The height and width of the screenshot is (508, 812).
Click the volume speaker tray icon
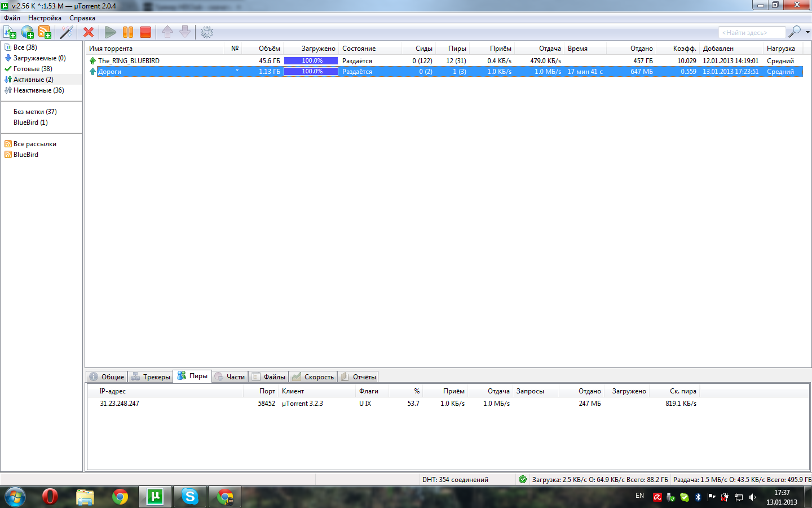pyautogui.click(x=752, y=497)
